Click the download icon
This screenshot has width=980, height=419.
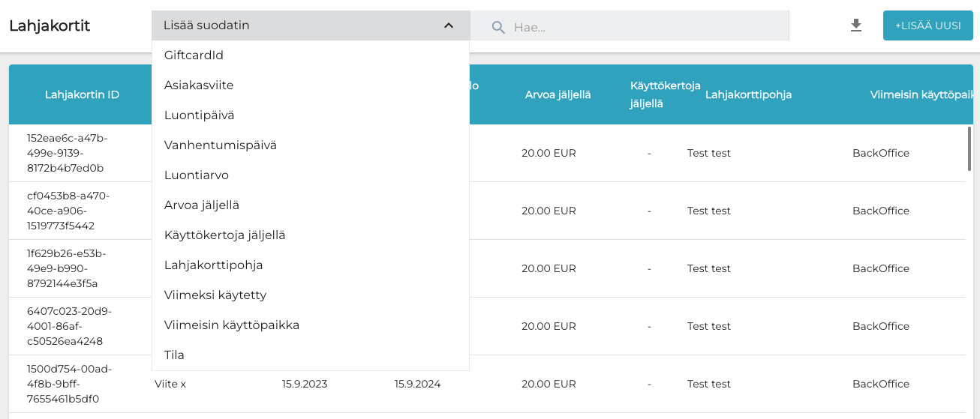click(855, 25)
